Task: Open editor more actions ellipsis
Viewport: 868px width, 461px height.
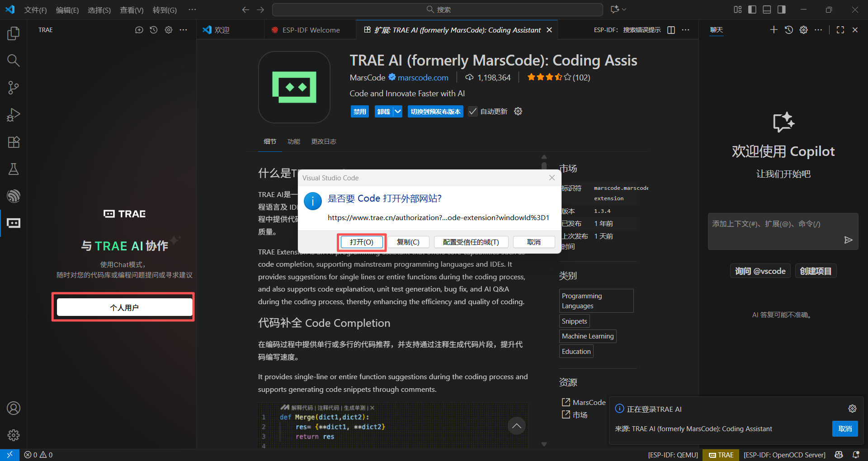Action: coord(686,30)
